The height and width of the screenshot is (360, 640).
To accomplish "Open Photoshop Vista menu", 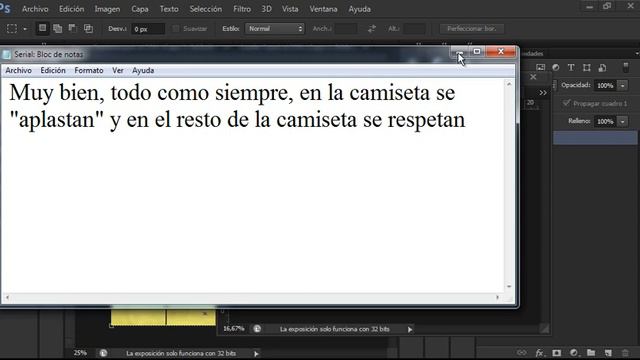I will (290, 9).
